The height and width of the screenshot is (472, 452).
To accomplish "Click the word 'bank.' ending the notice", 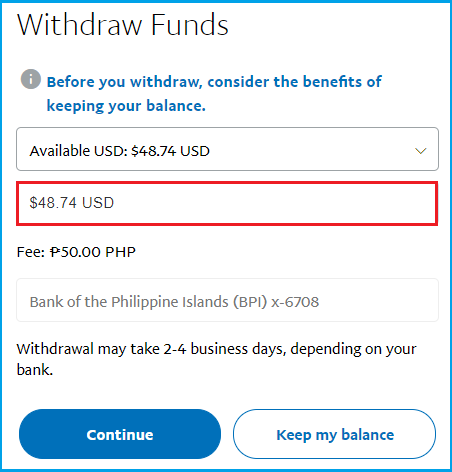I will tap(35, 370).
